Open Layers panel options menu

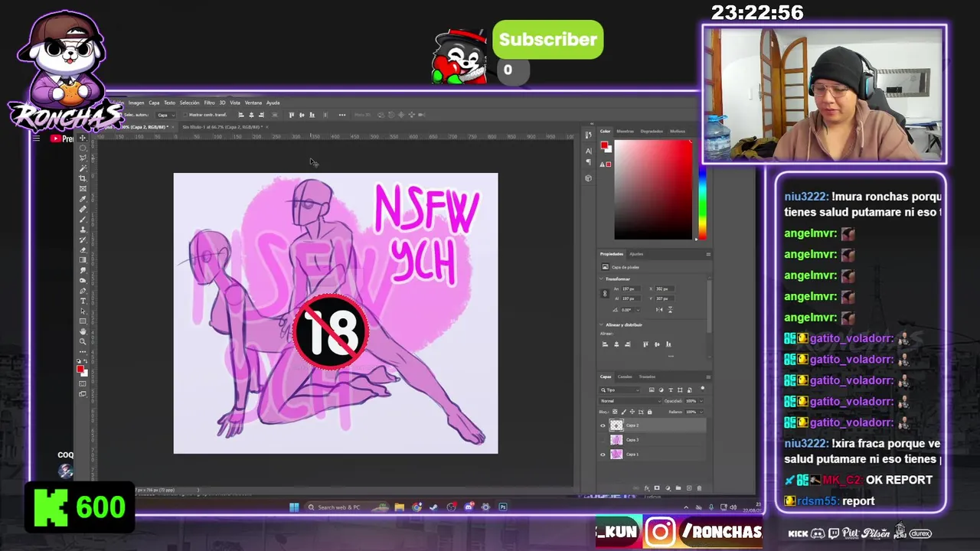[x=708, y=377]
